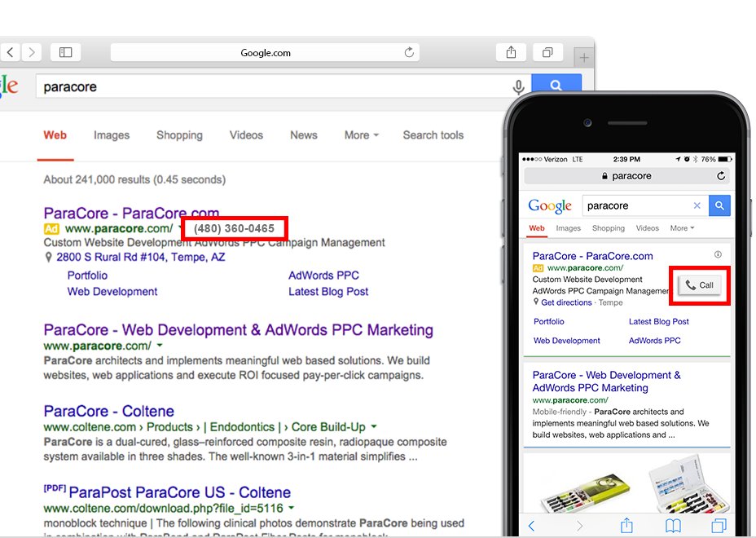Image resolution: width=756 pixels, height=538 pixels.
Task: Expand the More dropdown on desktop results
Action: coord(362,135)
